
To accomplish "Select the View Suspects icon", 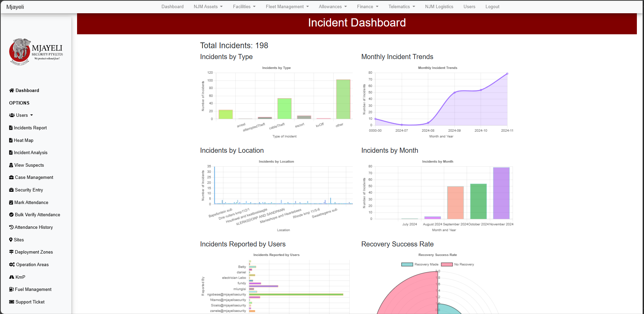I will coord(11,165).
